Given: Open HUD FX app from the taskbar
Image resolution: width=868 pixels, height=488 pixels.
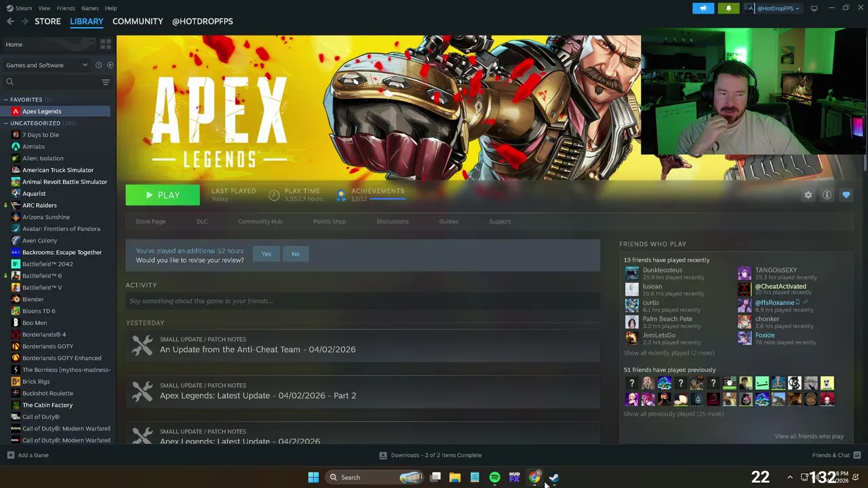Looking at the screenshot, I should 514,477.
